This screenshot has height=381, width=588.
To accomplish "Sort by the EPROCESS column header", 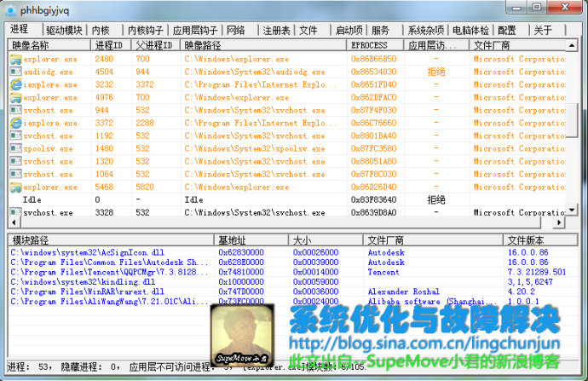I will pos(375,45).
